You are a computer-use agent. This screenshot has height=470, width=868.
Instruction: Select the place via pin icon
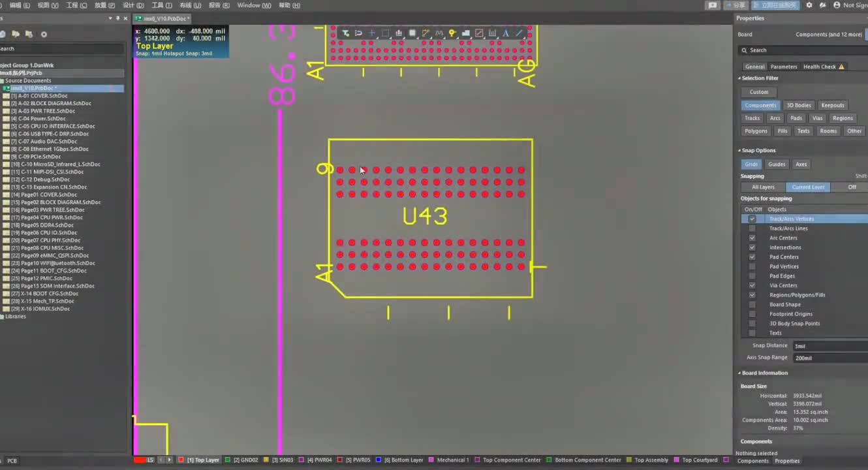tap(452, 33)
